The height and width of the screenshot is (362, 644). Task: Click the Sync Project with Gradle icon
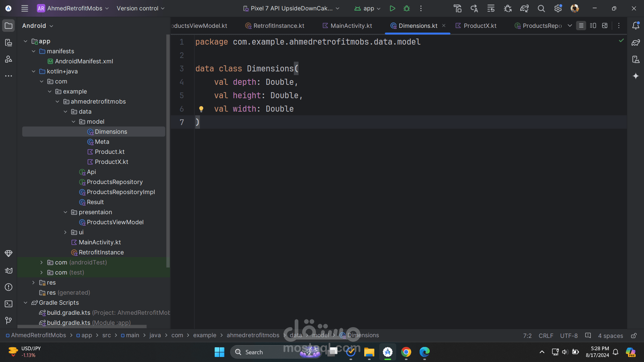click(x=524, y=8)
